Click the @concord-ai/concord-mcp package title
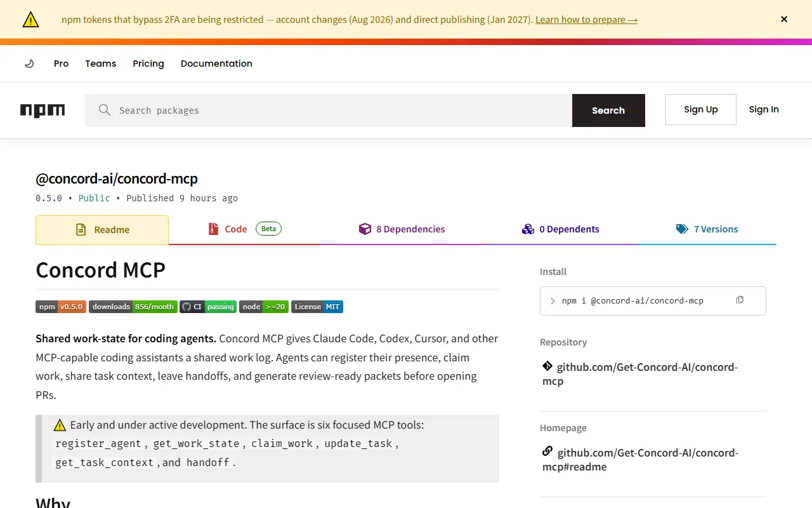 (x=117, y=178)
